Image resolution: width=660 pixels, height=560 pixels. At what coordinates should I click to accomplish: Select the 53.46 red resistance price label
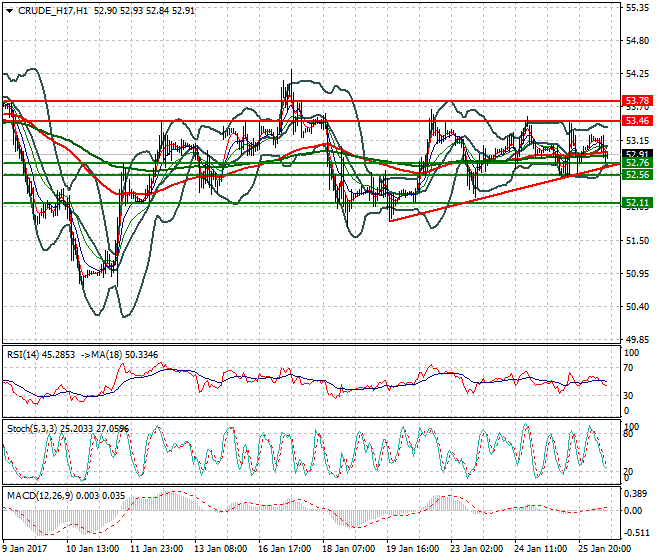(x=637, y=121)
